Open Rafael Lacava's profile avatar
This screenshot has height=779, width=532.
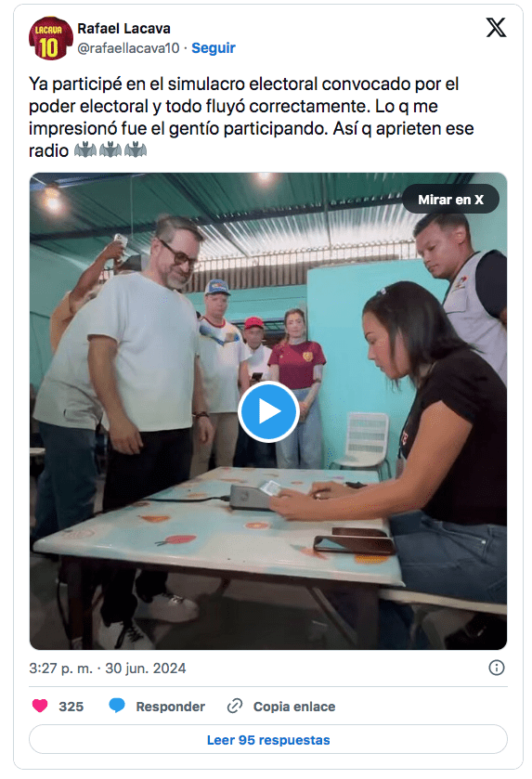(51, 38)
